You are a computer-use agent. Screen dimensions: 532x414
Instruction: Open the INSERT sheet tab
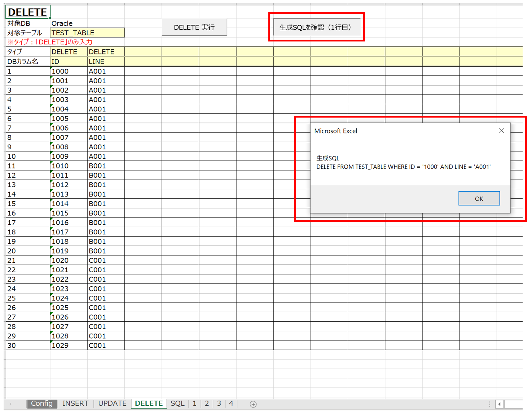75,404
